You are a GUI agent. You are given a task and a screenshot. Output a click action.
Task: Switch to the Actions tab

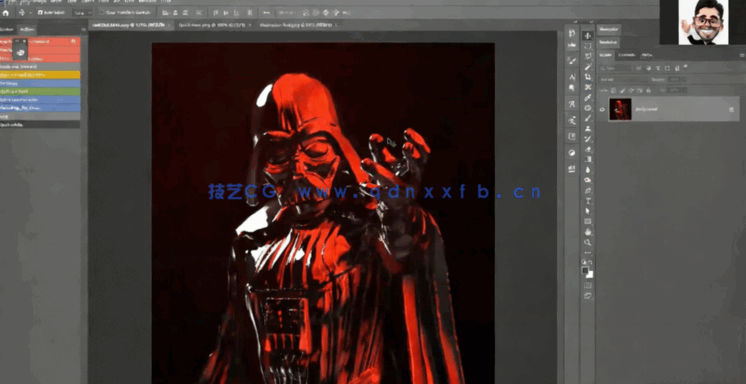(x=27, y=30)
